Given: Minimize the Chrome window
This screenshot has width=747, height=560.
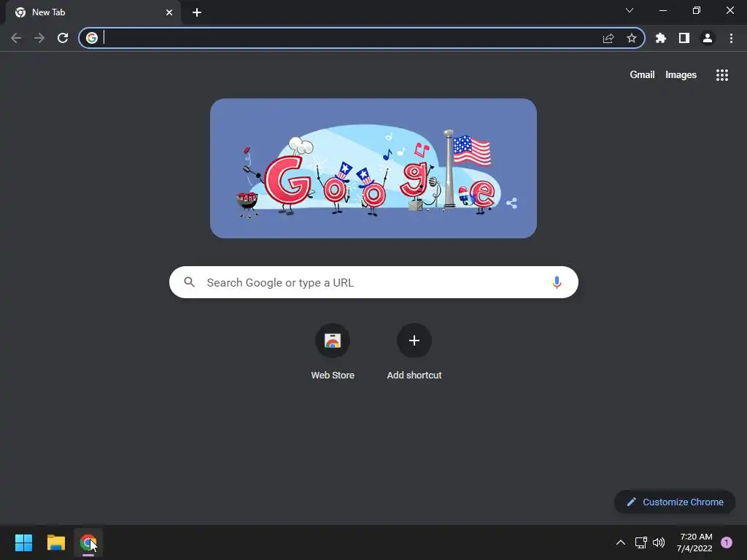Looking at the screenshot, I should click(662, 10).
